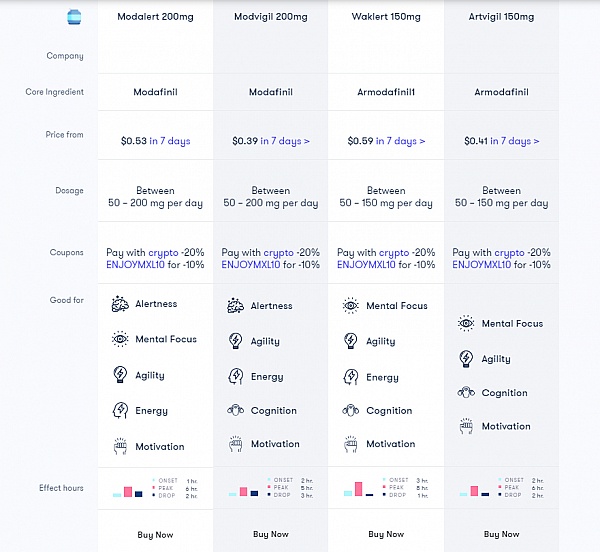This screenshot has height=552, width=600.
Task: Click the Motivation fist icon under Modvigil
Action: click(x=235, y=444)
